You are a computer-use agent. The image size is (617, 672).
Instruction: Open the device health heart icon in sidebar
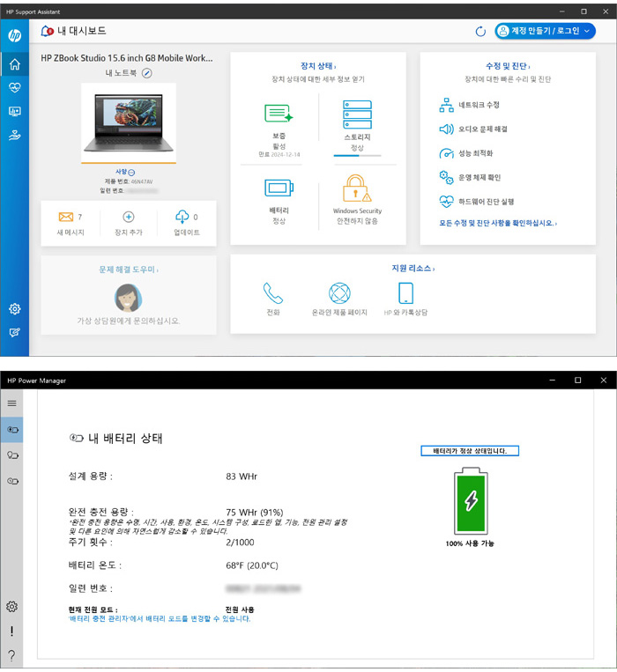pyautogui.click(x=14, y=88)
